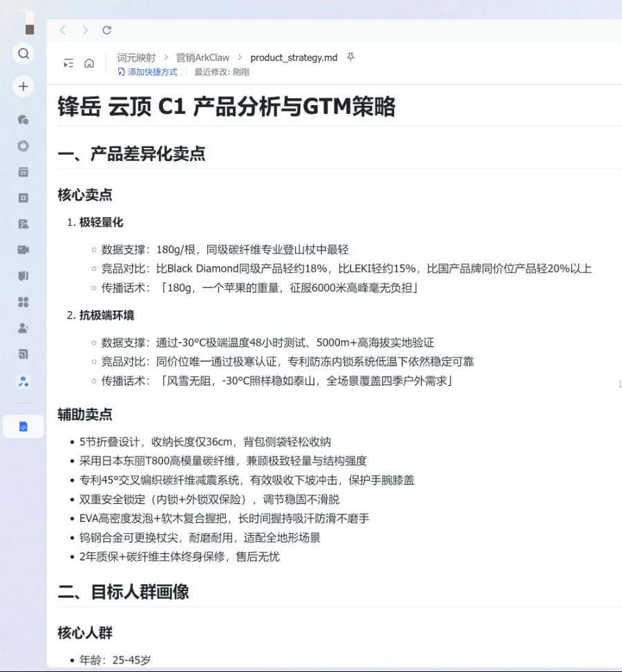Screen dimensions: 622x672
Task: Click bullet 年龄：25-45岁
Action: (x=115, y=660)
